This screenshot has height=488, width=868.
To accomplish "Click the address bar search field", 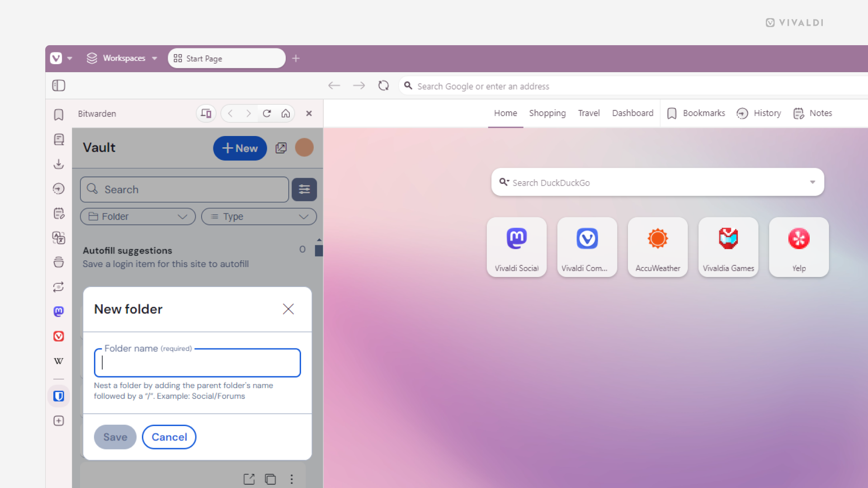I will (633, 86).
